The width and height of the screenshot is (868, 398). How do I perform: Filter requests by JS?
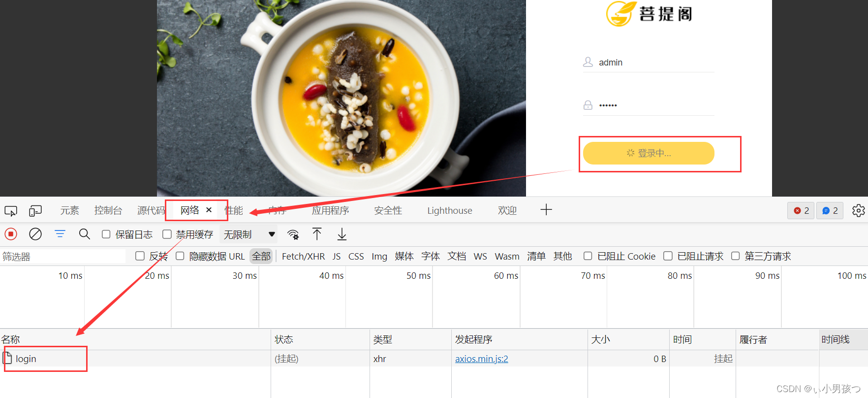click(337, 256)
